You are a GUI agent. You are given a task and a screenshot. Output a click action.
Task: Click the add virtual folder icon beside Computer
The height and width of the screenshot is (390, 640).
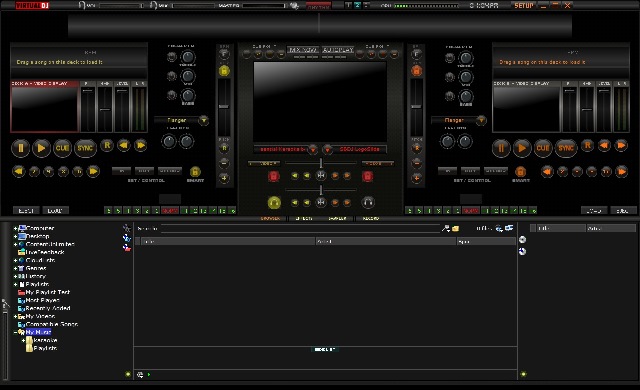tap(127, 228)
